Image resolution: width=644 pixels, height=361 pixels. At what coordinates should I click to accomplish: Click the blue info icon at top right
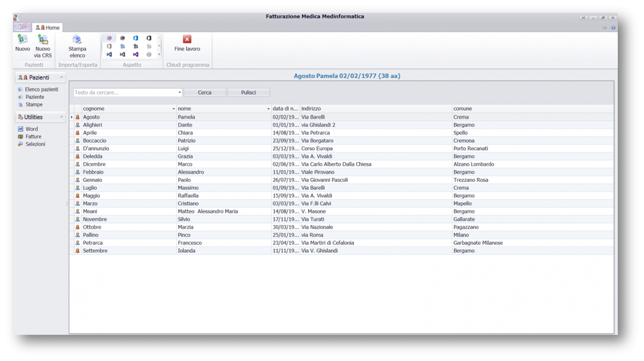click(613, 27)
